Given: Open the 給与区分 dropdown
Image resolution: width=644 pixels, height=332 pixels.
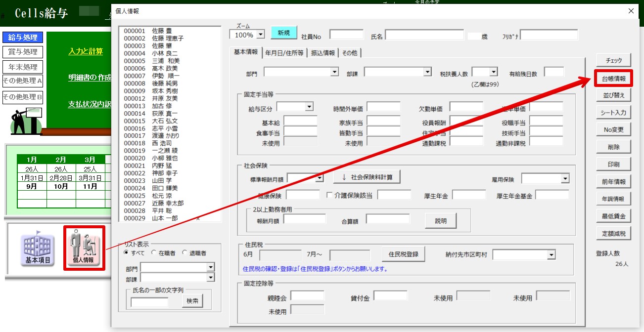Looking at the screenshot, I should click(310, 106).
